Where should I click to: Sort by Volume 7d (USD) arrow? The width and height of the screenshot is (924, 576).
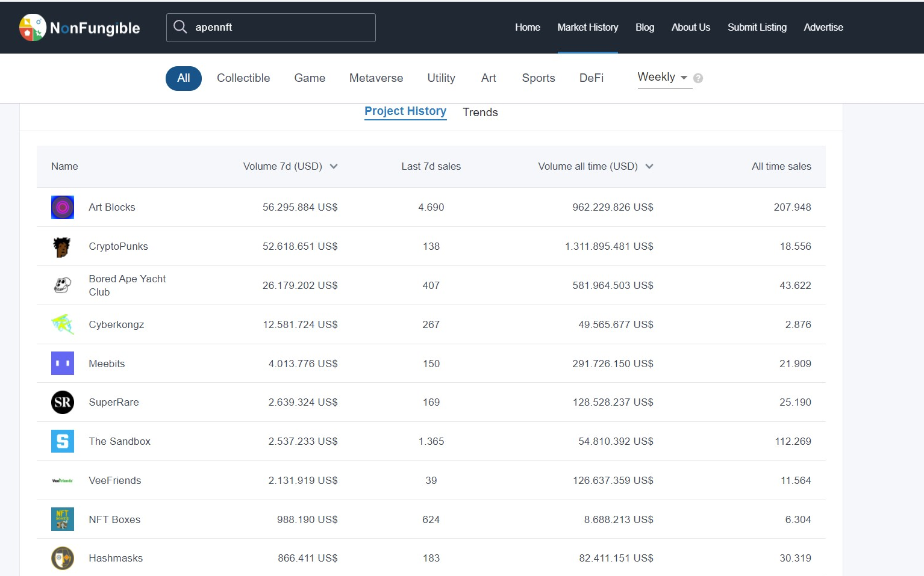tap(334, 167)
